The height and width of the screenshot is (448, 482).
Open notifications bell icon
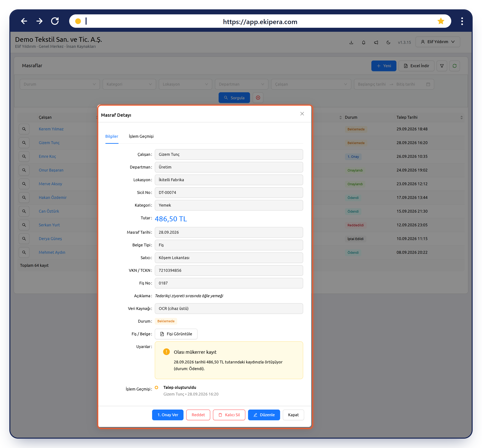point(364,42)
